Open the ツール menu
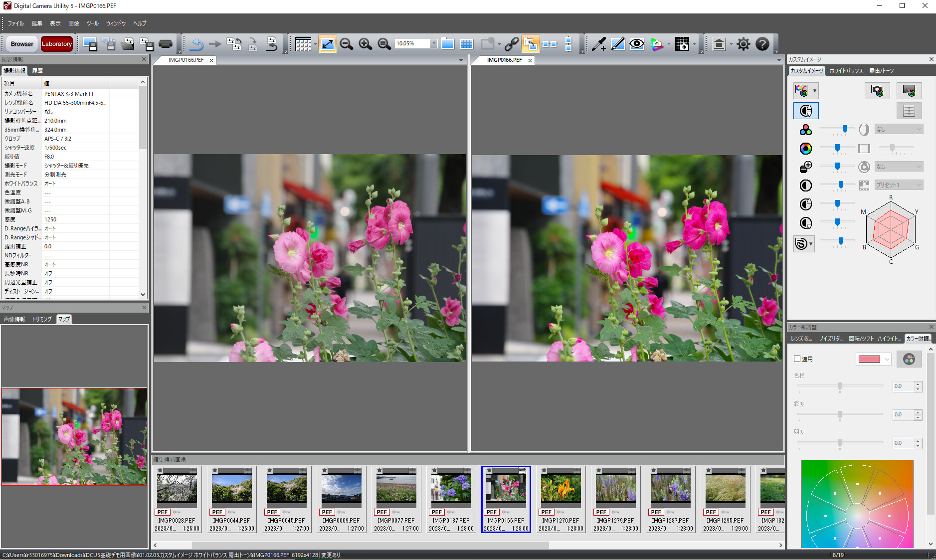This screenshot has width=936, height=560. pos(92,23)
